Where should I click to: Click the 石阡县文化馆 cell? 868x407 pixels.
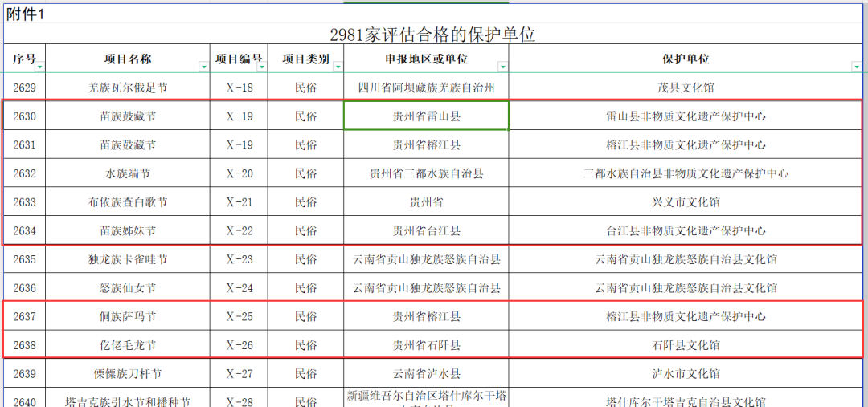click(686, 345)
